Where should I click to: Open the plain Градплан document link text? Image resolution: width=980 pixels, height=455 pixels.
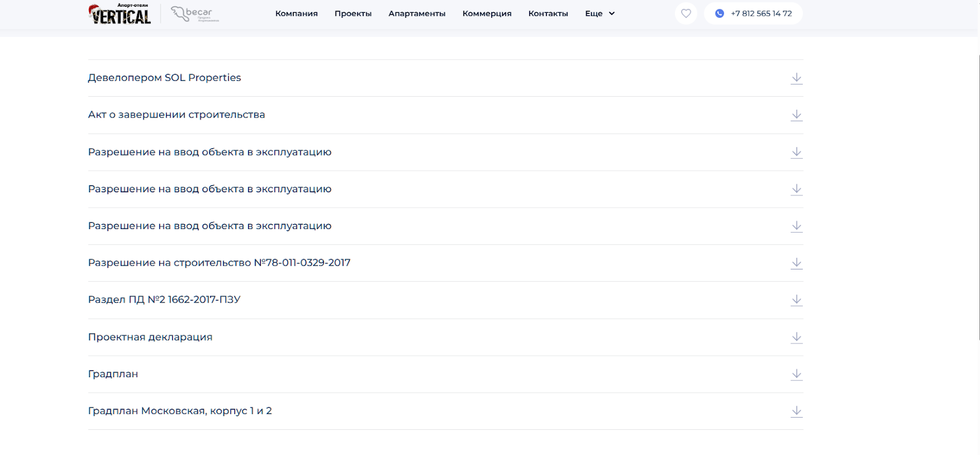click(x=113, y=374)
